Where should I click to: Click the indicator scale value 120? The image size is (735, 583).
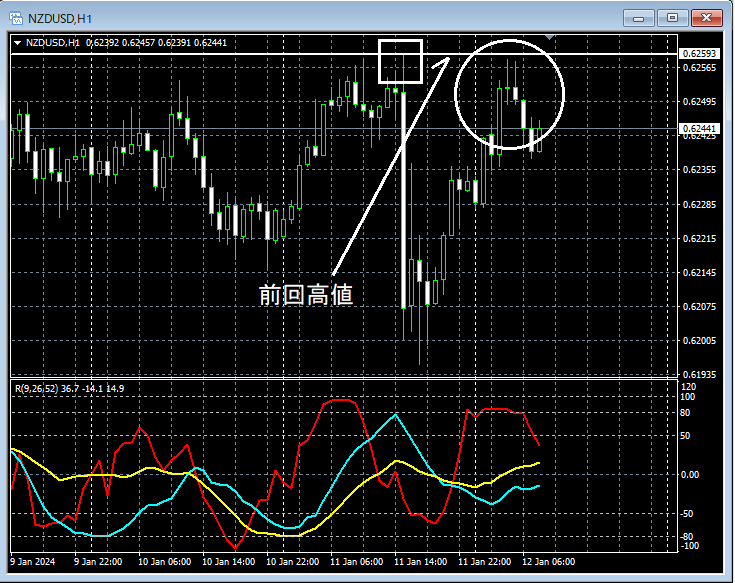pos(688,387)
